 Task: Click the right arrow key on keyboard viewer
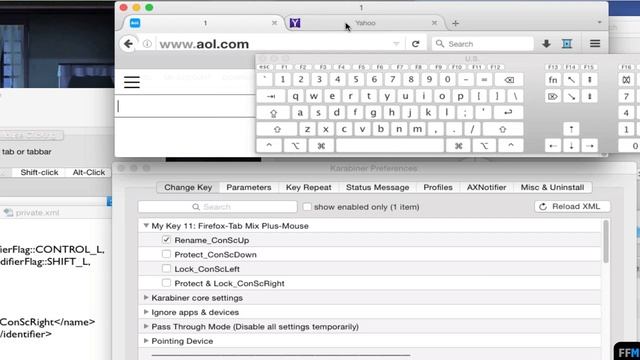[x=589, y=146]
